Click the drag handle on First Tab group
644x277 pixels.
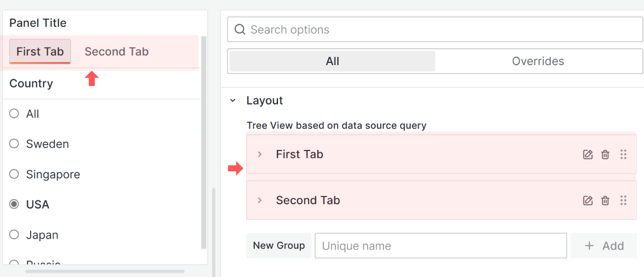(623, 154)
